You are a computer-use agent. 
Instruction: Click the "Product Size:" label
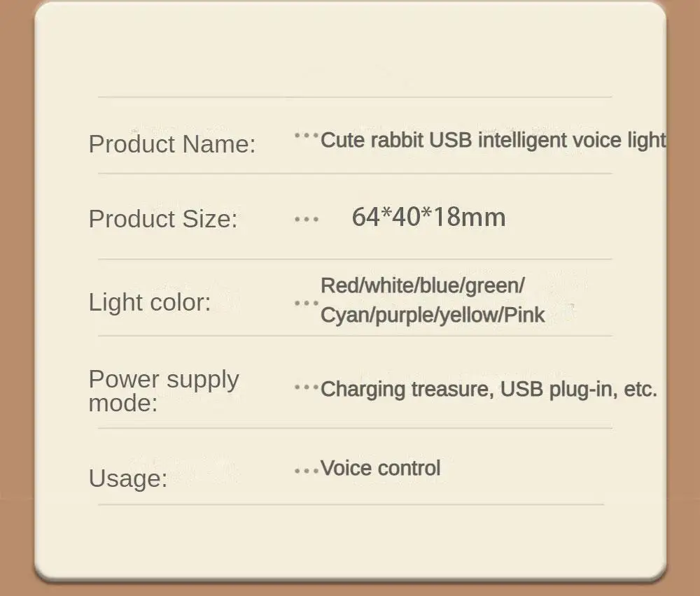(163, 219)
